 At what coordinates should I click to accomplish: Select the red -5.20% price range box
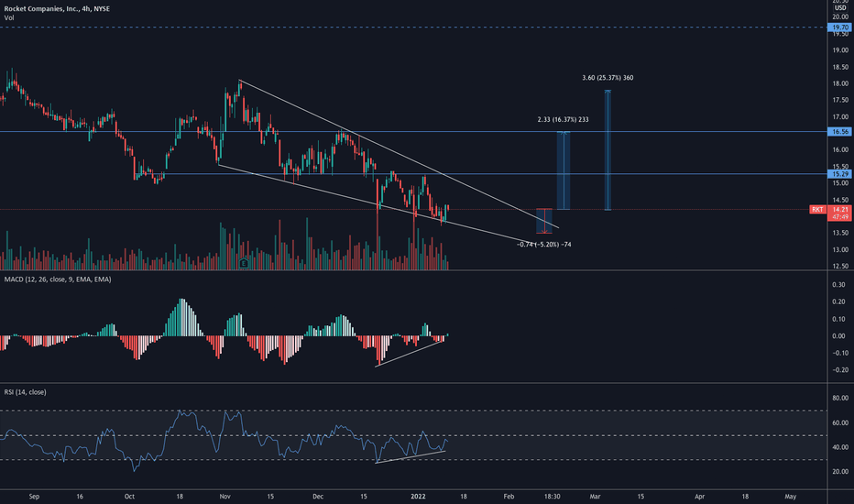click(544, 221)
